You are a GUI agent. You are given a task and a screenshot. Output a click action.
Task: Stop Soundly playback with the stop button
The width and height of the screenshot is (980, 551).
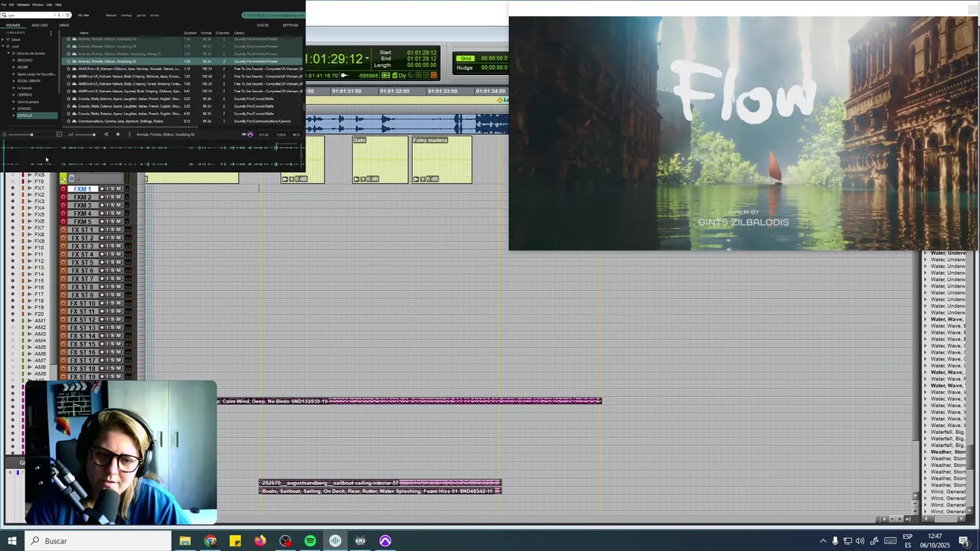tap(118, 135)
